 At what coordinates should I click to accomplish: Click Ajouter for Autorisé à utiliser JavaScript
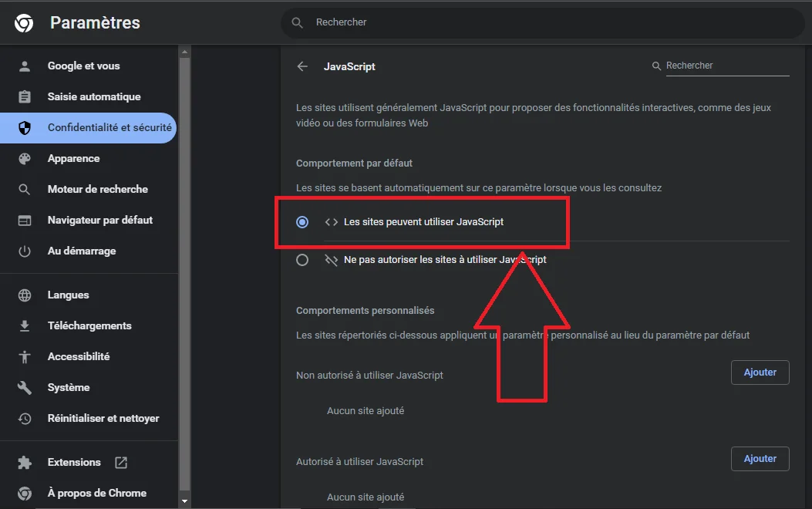760,458
